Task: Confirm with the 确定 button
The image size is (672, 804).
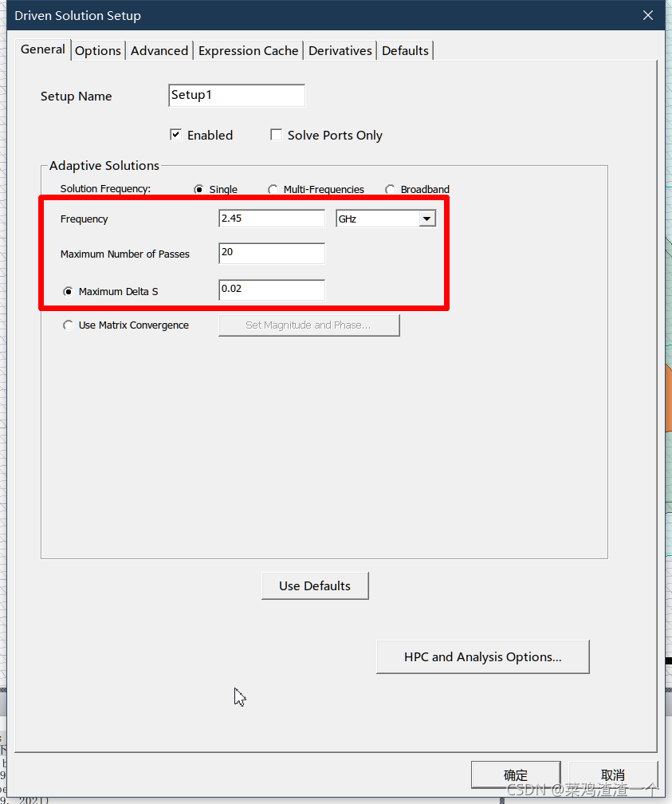Action: [x=516, y=774]
